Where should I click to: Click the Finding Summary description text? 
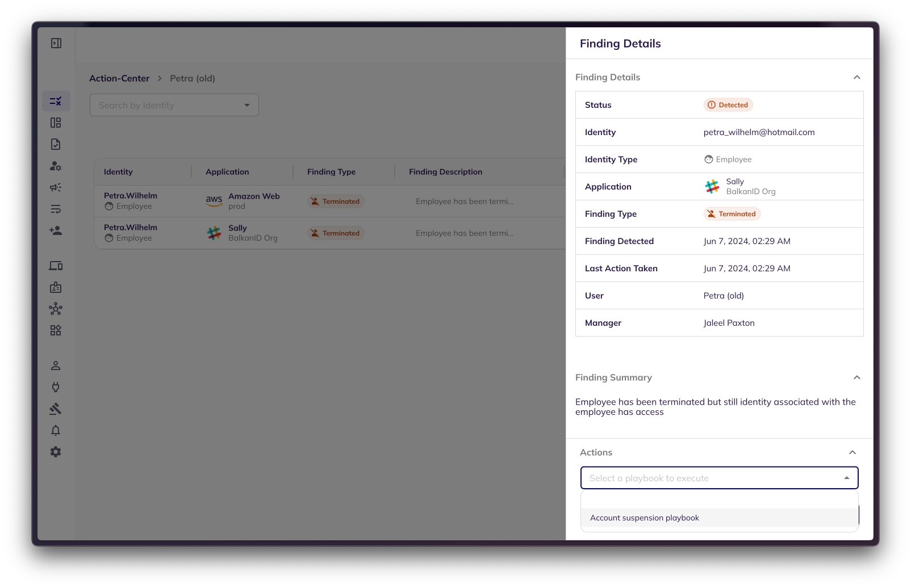(716, 407)
